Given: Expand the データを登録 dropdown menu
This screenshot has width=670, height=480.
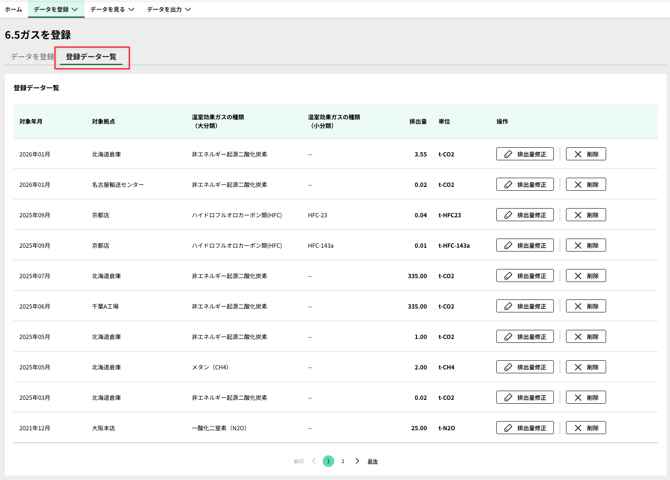Looking at the screenshot, I should point(56,9).
